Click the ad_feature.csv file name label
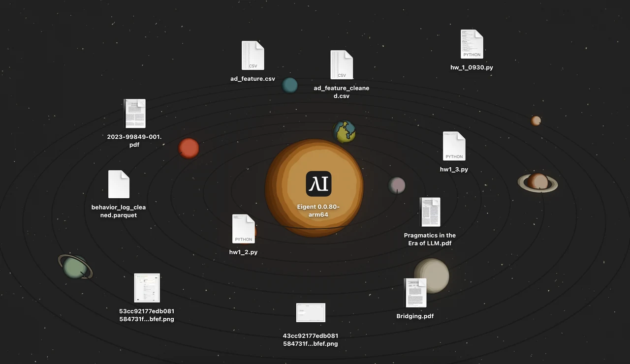 coord(252,79)
